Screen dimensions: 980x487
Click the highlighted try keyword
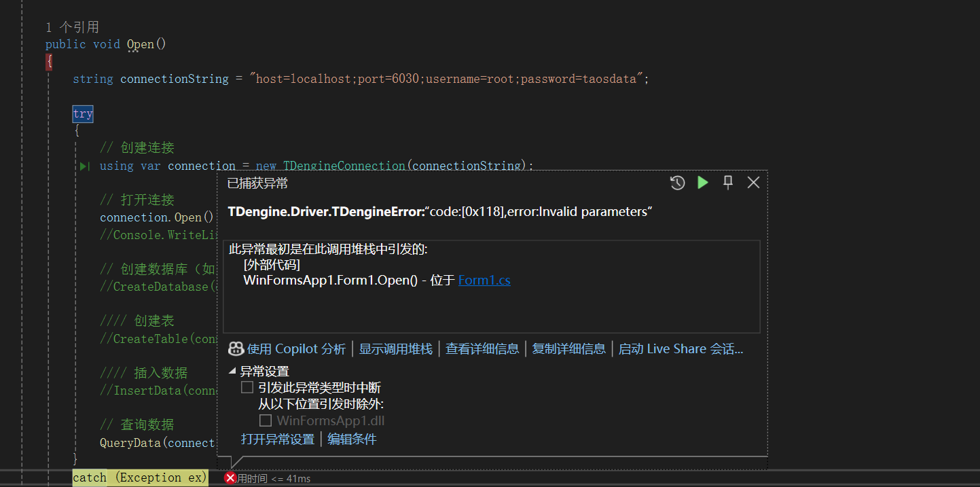tap(83, 114)
